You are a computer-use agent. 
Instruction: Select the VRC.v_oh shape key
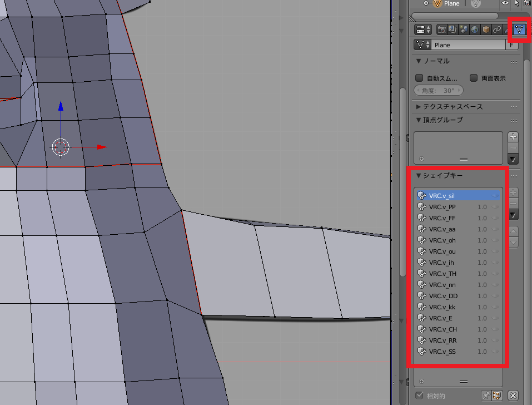tap(458, 240)
